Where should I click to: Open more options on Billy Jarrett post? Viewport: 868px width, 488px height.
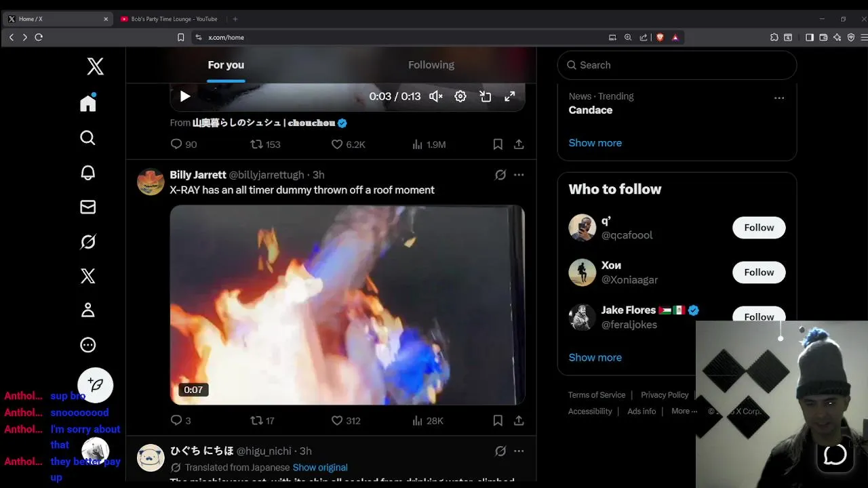click(x=519, y=175)
